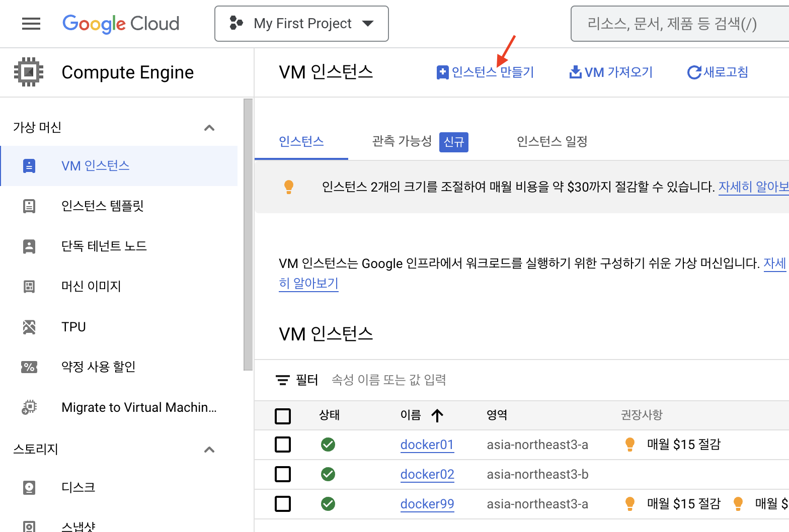The height and width of the screenshot is (532, 789).
Task: Collapse the 가상 머신 section
Action: tap(209, 128)
